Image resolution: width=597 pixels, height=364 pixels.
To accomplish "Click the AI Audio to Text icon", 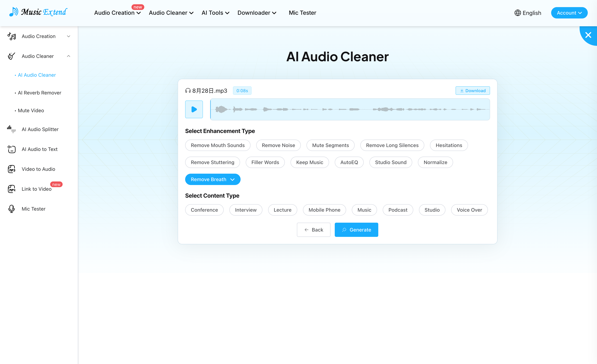I will (x=11, y=149).
